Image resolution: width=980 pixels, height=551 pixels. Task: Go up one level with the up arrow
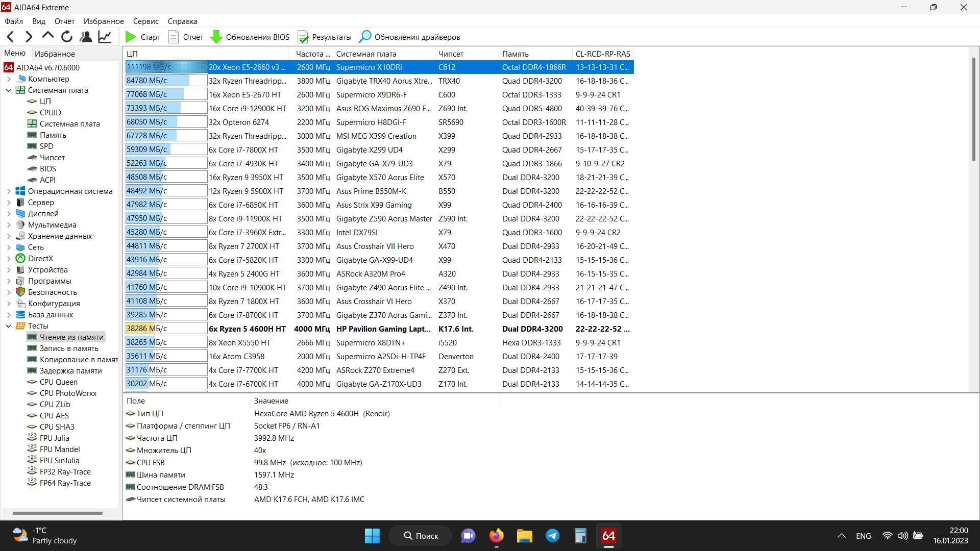point(47,36)
